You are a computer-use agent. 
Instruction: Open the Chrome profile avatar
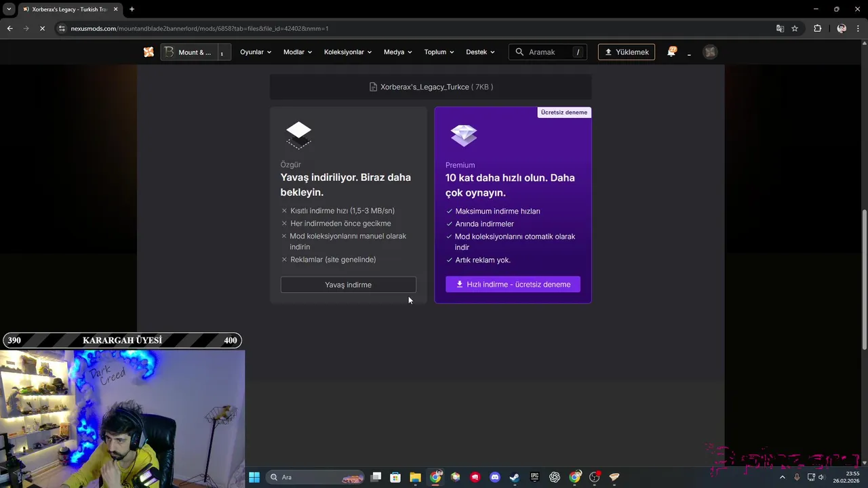click(842, 28)
